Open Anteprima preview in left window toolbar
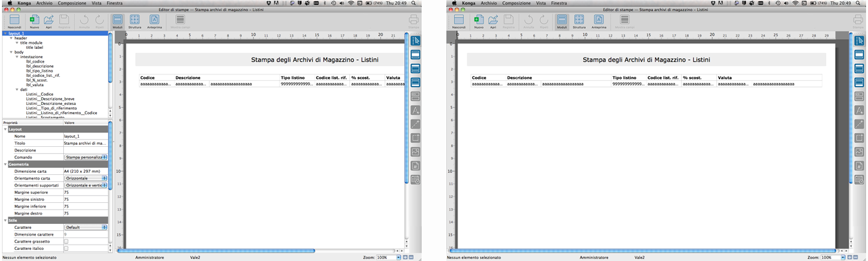868x261 pixels. pyautogui.click(x=154, y=20)
